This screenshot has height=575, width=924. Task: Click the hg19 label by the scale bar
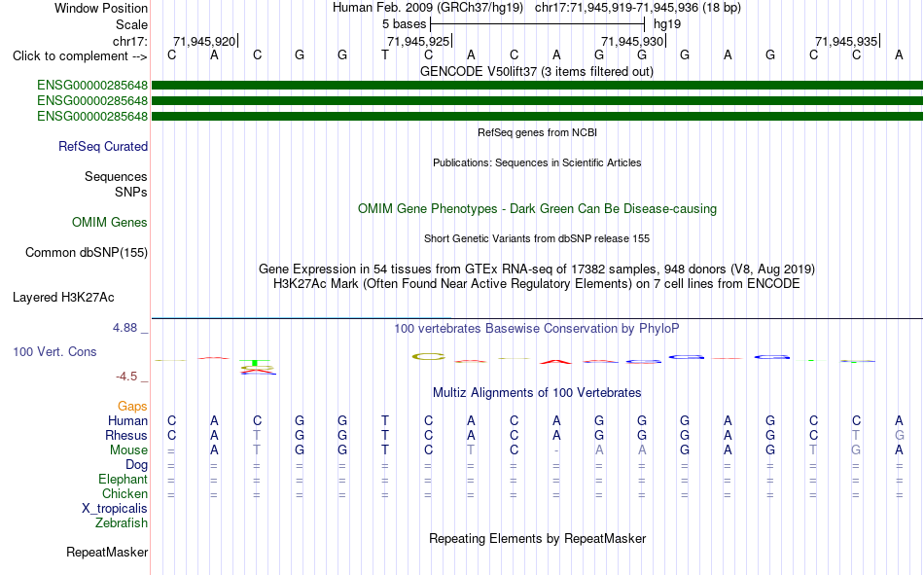coord(667,24)
